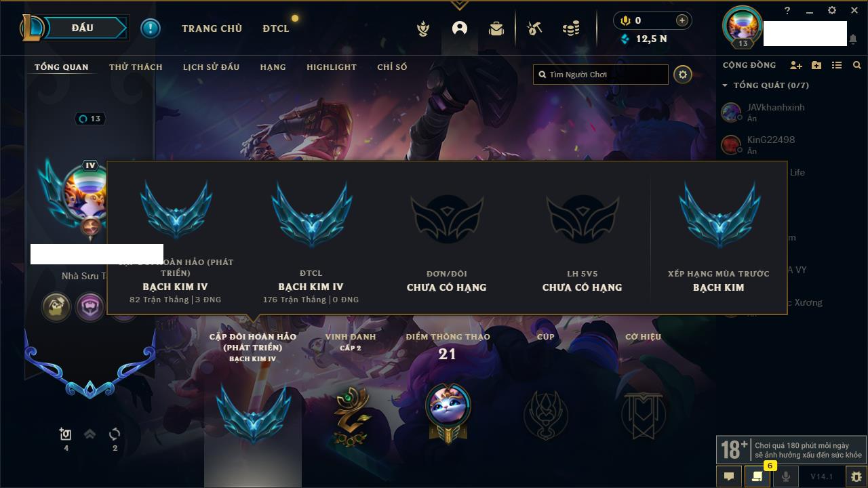This screenshot has width=868, height=488.
Task: Open the Hextech Crafting hammer icon
Action: [x=534, y=28]
